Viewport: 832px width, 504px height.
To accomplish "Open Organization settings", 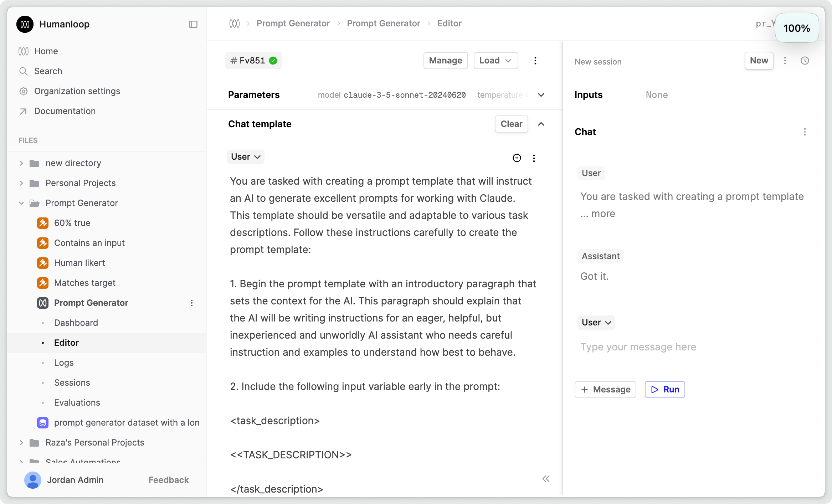I will [77, 91].
